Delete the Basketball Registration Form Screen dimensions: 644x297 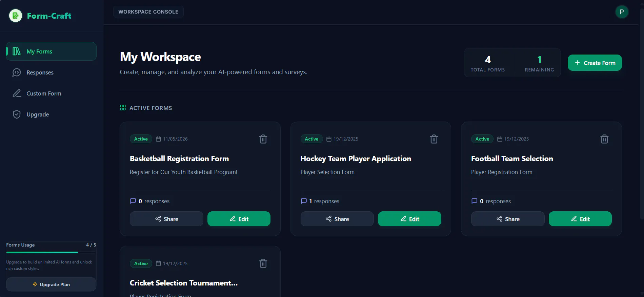click(263, 139)
